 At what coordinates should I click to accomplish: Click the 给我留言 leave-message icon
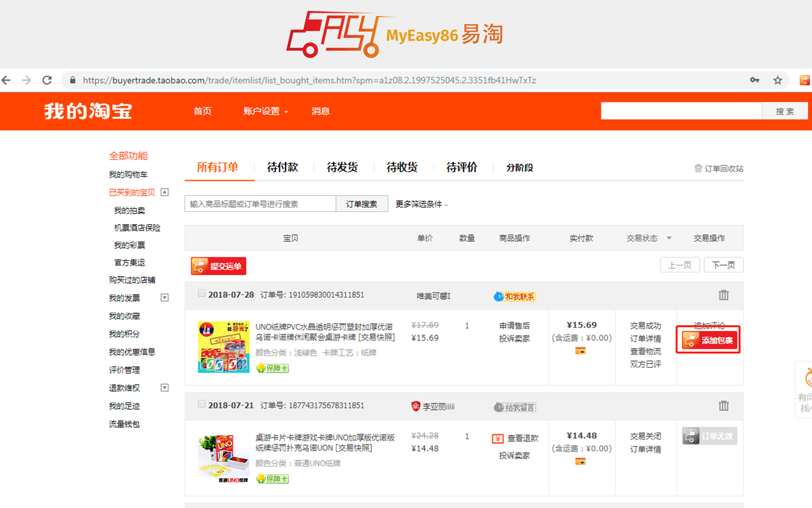click(x=516, y=406)
